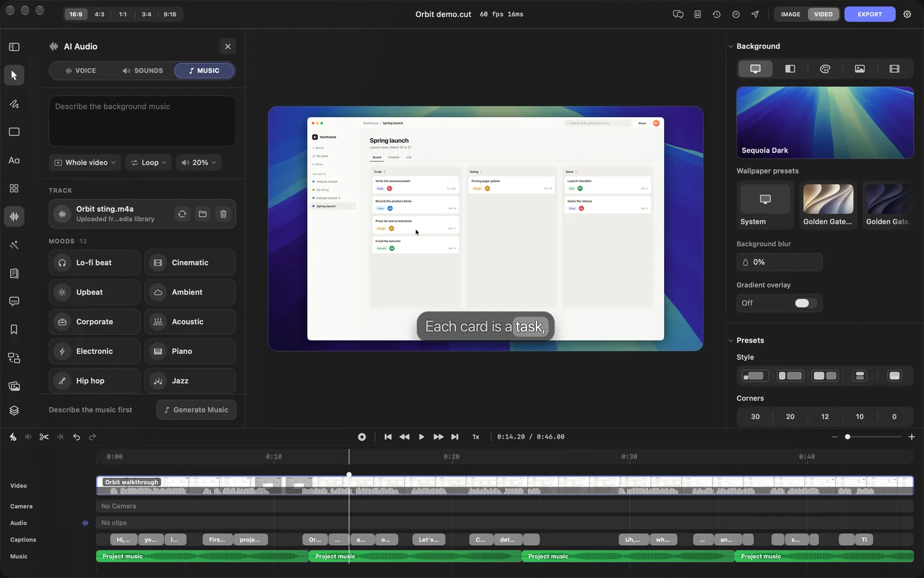Viewport: 924px width, 578px height.
Task: Click the Generate Music button
Action: pos(196,410)
